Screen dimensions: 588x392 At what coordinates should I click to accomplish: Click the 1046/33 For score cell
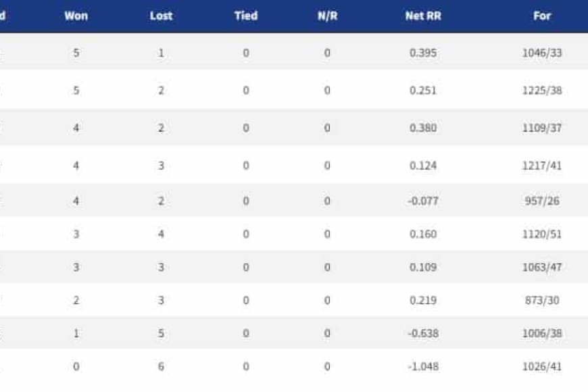[542, 52]
